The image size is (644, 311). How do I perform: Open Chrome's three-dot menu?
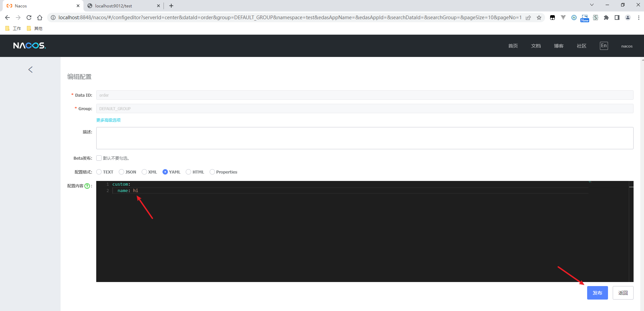click(x=639, y=17)
